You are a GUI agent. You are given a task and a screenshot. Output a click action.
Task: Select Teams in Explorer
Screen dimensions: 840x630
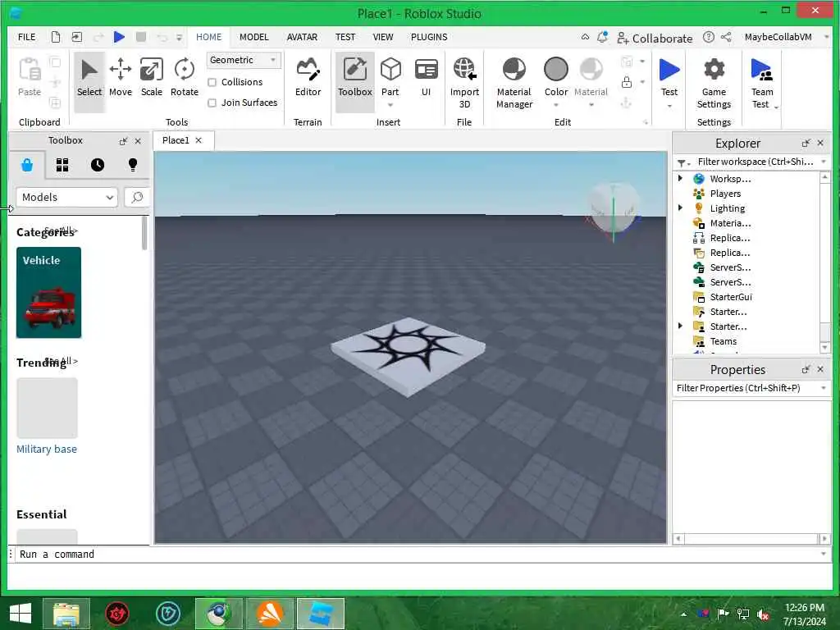724,341
